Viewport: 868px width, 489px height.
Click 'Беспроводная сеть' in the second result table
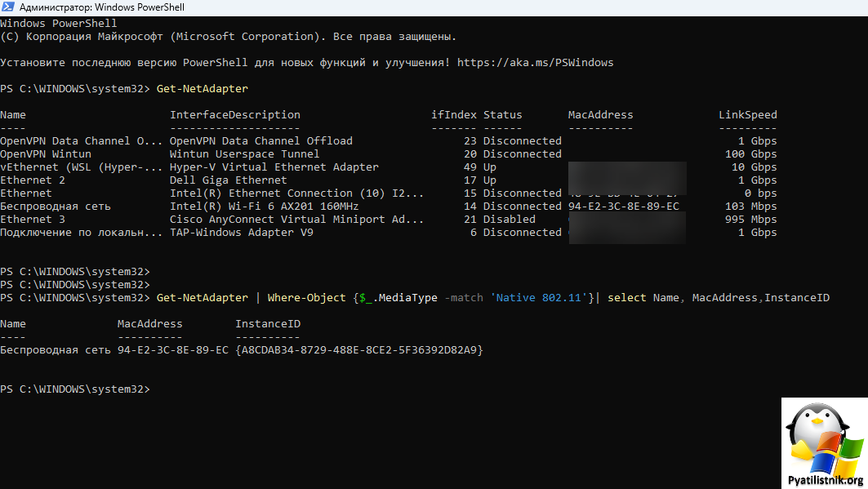pos(56,350)
